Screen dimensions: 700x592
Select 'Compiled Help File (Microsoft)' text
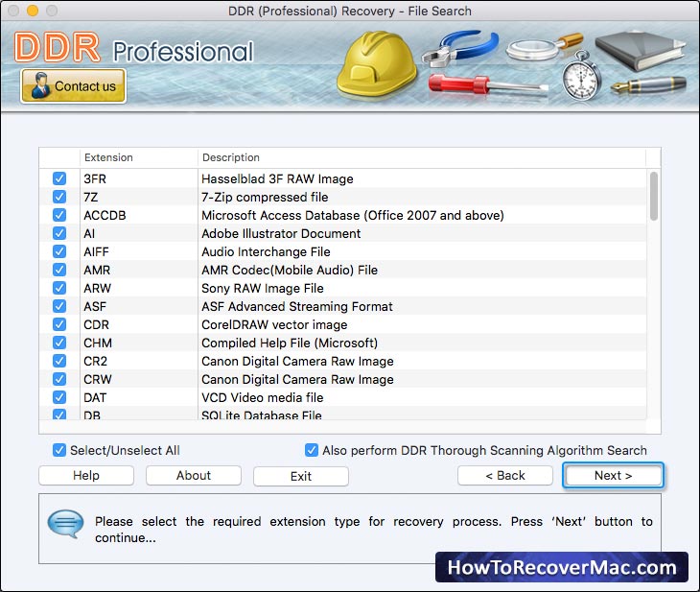(290, 343)
